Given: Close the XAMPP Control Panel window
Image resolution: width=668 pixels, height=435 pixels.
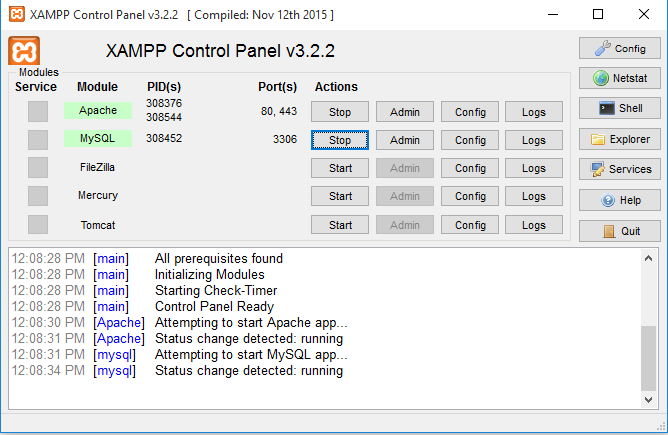Looking at the screenshot, I should click(x=644, y=14).
